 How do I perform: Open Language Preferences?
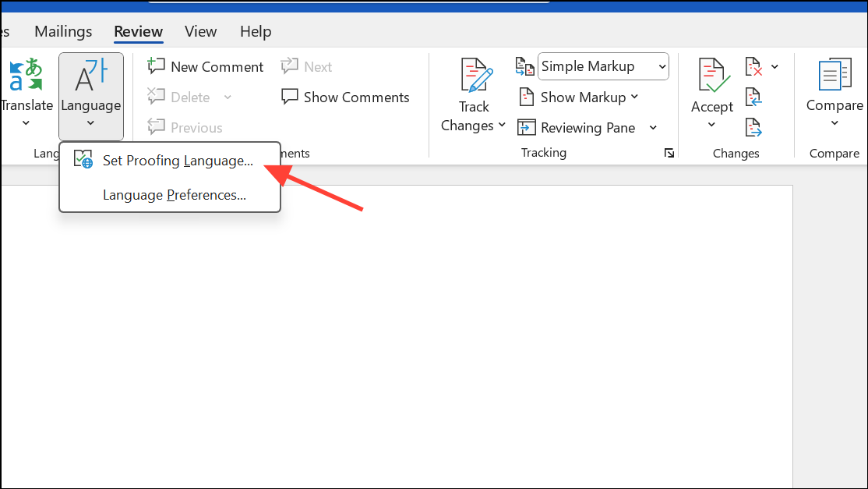(x=174, y=194)
